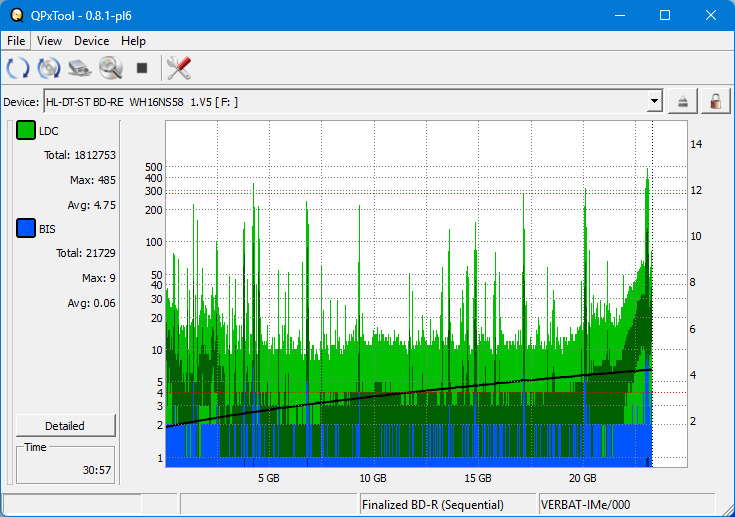Viewport: 735px width, 517px height.
Task: Click the refresh device list icon
Action: pos(17,68)
